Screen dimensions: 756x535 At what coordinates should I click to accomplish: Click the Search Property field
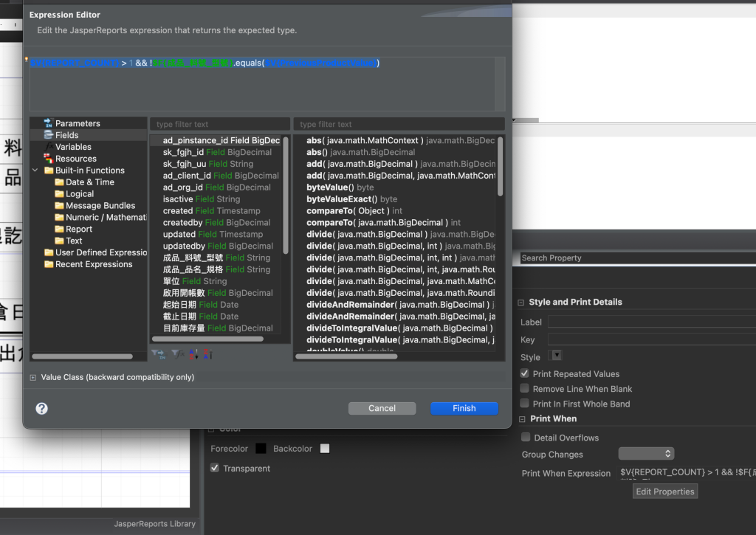pos(635,258)
